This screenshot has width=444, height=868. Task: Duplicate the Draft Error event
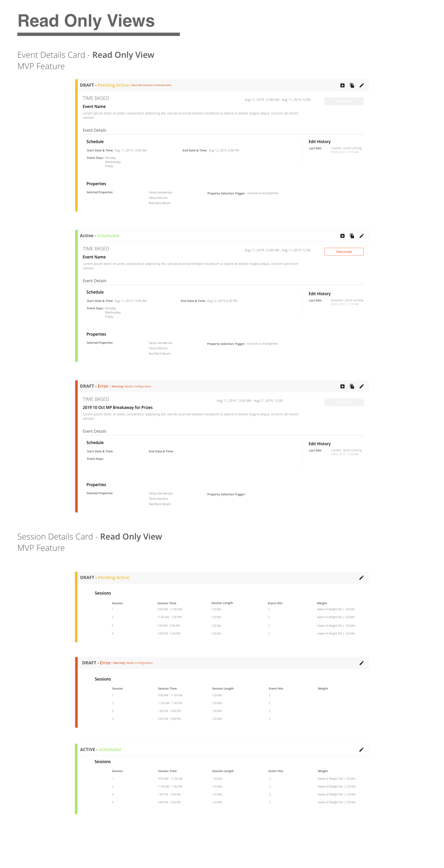tap(352, 386)
